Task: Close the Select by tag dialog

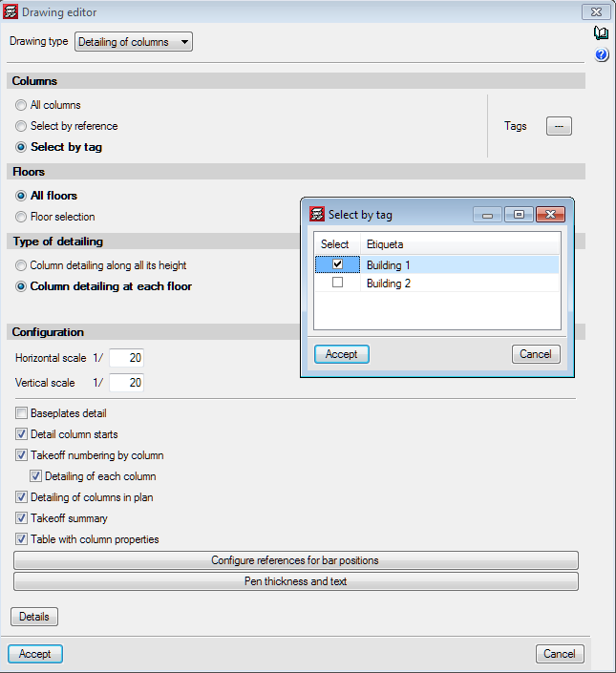Action: (x=550, y=215)
